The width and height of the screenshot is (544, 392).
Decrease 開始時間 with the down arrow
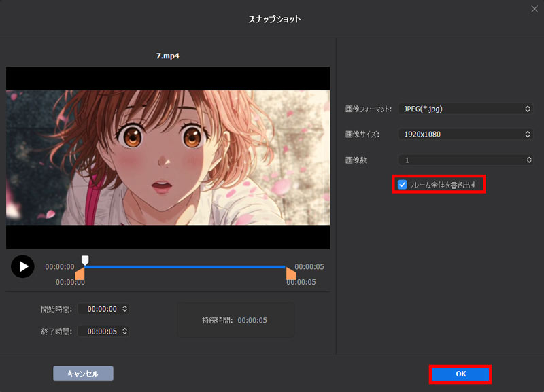point(124,312)
